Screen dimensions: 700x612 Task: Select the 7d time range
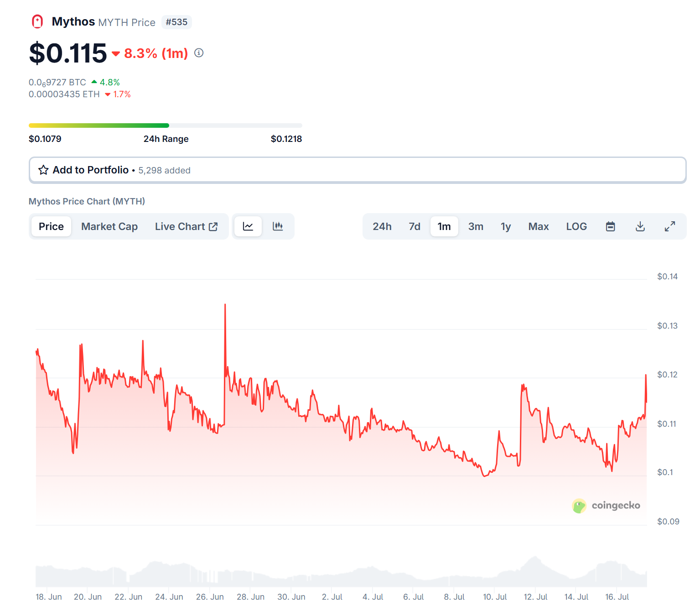click(x=415, y=226)
